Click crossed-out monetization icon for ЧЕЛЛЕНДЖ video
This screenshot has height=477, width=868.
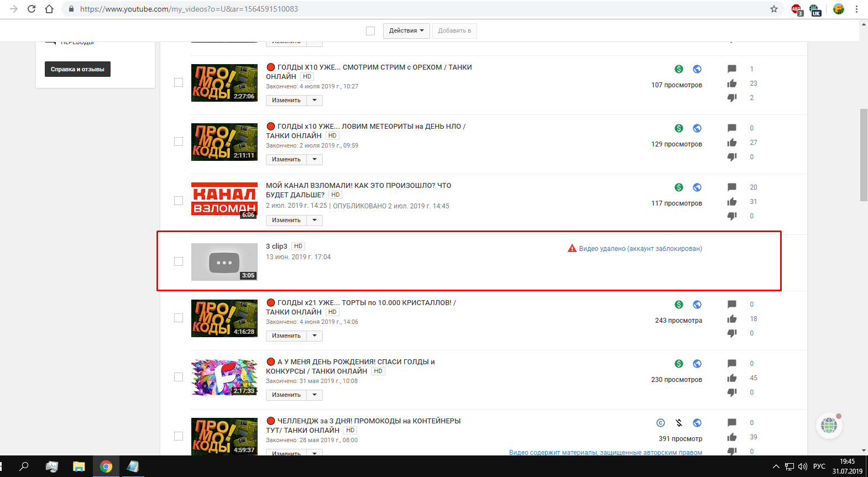point(679,423)
